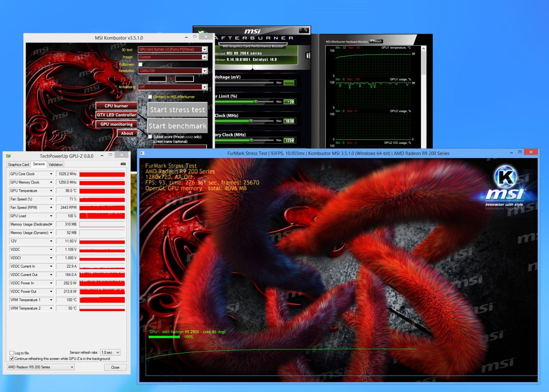Open MSI Afterburner info 'i' button
Viewport: 549px width, 392px height.
[x=308, y=56]
